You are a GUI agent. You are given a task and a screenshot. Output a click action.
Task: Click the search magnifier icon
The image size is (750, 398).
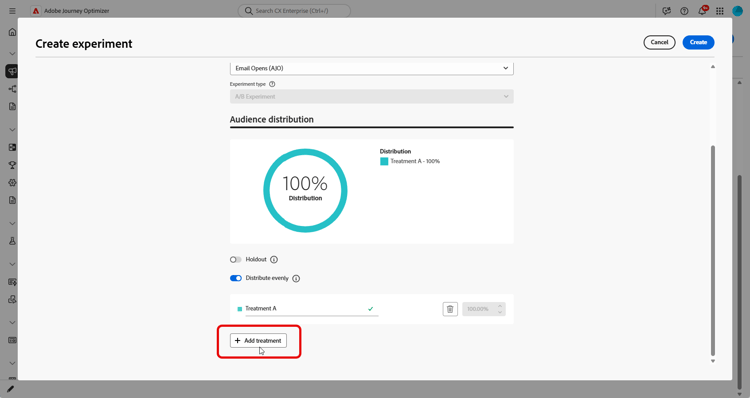(248, 11)
